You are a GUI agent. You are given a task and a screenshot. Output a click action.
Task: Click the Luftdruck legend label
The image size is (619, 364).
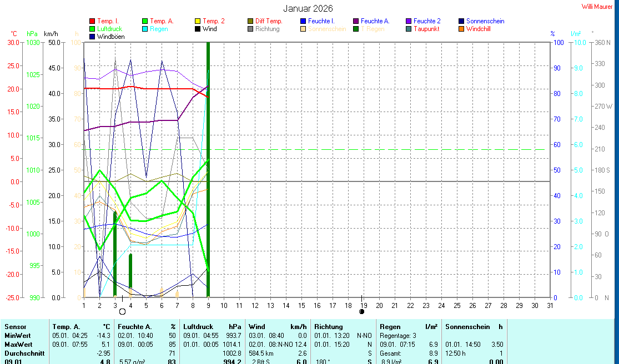[109, 29]
